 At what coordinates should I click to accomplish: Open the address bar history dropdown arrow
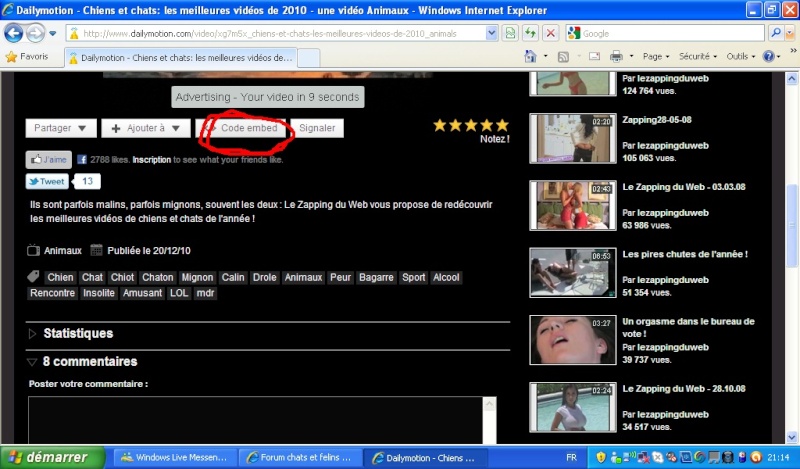[x=491, y=34]
